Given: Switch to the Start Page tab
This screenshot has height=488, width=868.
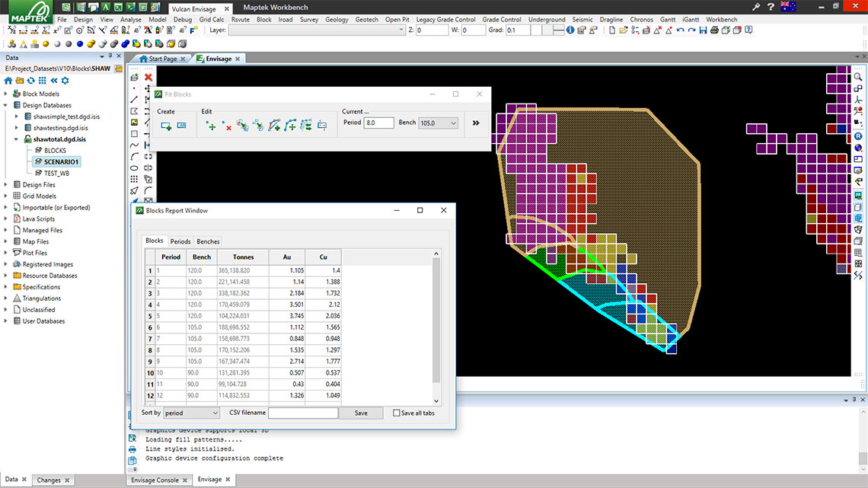Looking at the screenshot, I should [162, 59].
